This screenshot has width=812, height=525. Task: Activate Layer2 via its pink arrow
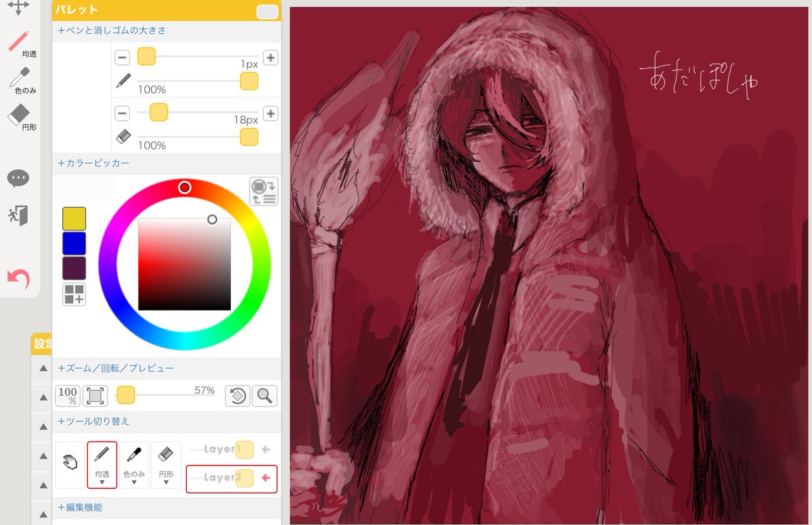click(266, 478)
